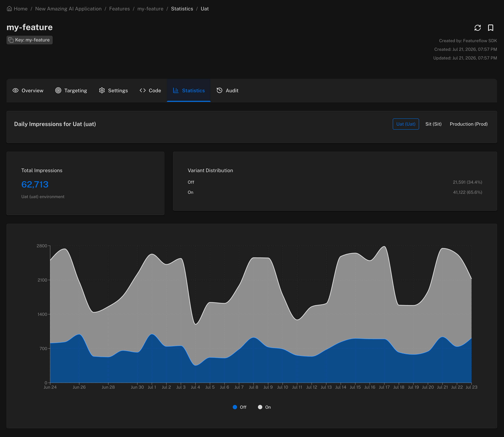Click the 2100 y-axis label
The width and height of the screenshot is (504, 437).
point(42,280)
